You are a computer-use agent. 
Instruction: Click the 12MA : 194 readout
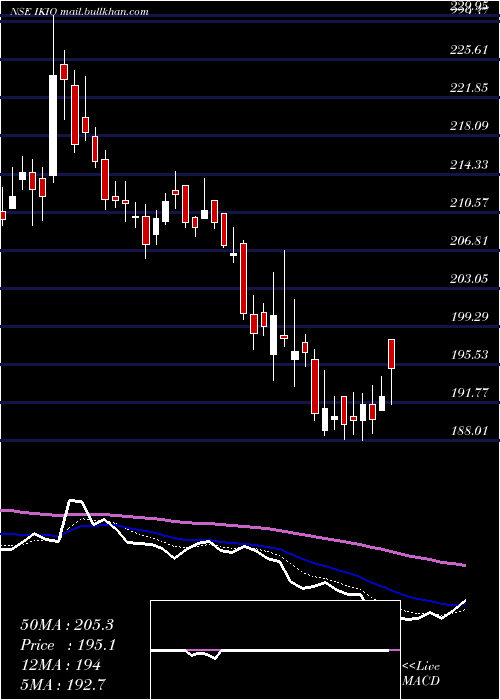pyautogui.click(x=60, y=665)
